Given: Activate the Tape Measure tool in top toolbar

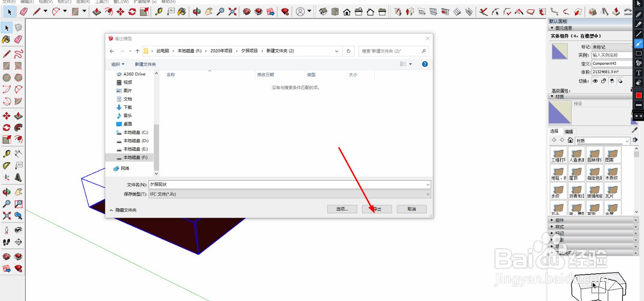Looking at the screenshot, I should pos(159,12).
